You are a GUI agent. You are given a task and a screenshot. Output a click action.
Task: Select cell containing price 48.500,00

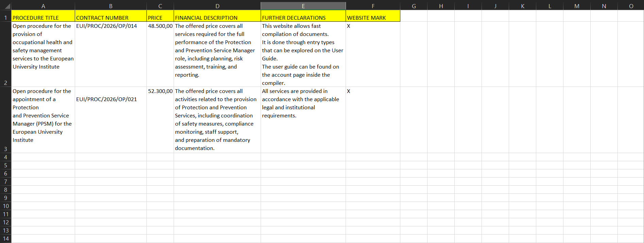(x=160, y=26)
